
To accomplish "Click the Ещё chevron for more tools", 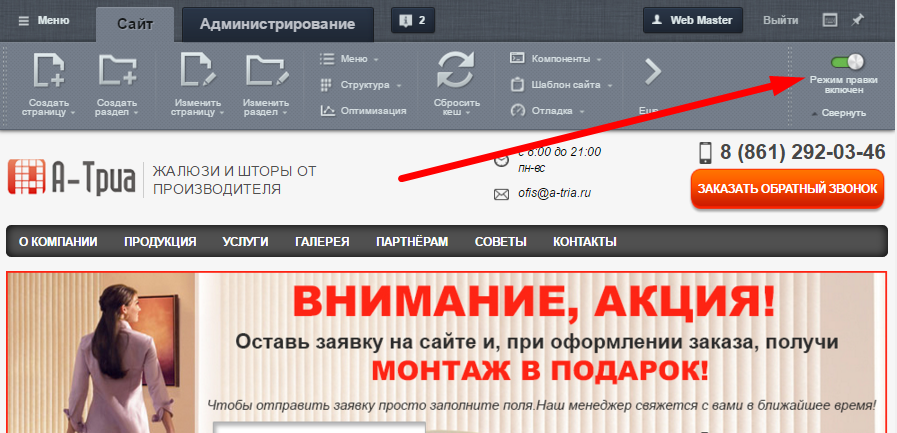I will (x=652, y=71).
